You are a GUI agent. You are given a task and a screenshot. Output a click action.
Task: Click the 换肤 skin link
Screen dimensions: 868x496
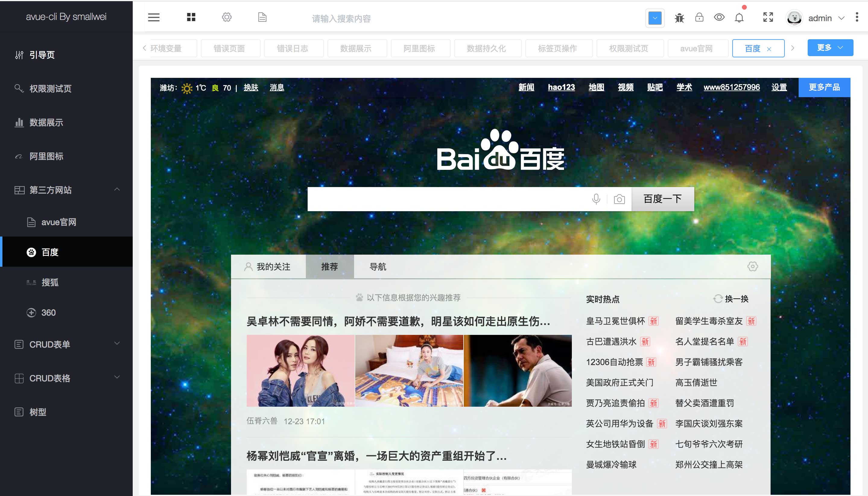(251, 87)
